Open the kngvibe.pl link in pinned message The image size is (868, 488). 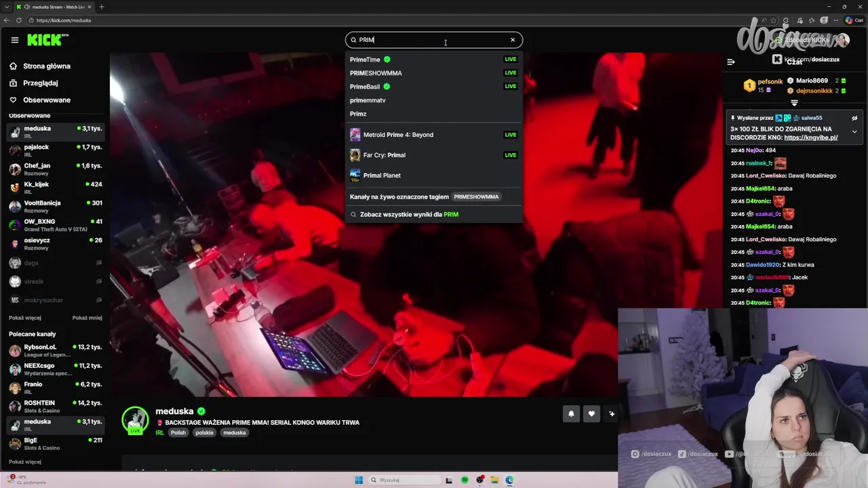click(811, 138)
